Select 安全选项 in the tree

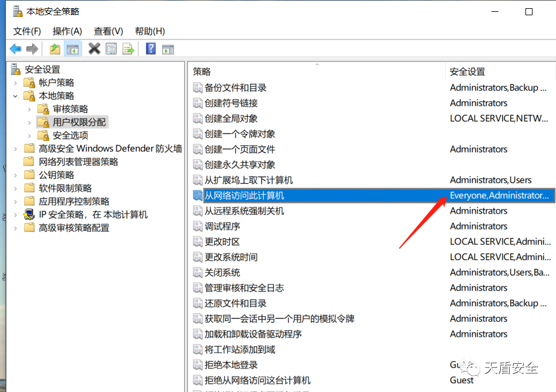point(70,135)
